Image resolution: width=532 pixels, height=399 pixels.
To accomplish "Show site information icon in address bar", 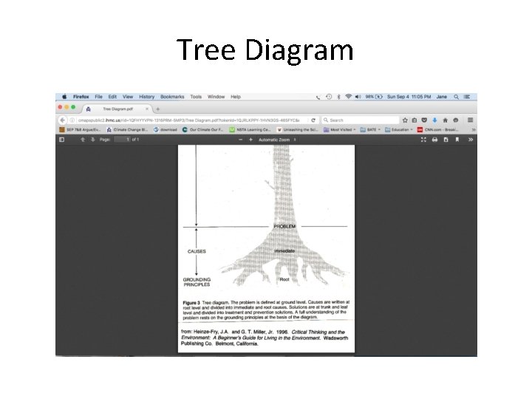I will 72,120.
